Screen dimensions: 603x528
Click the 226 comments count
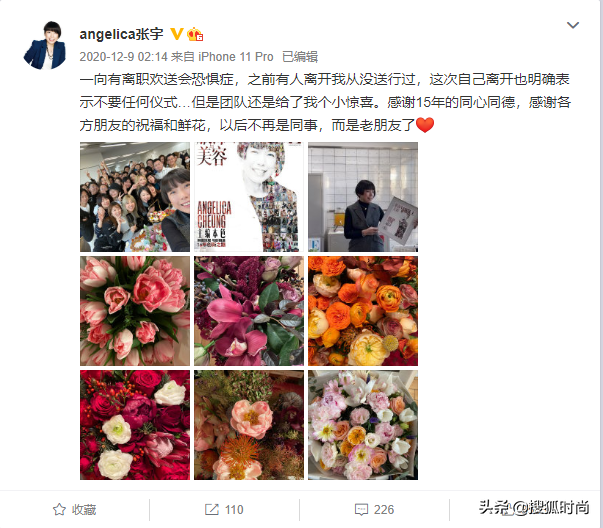(x=384, y=510)
